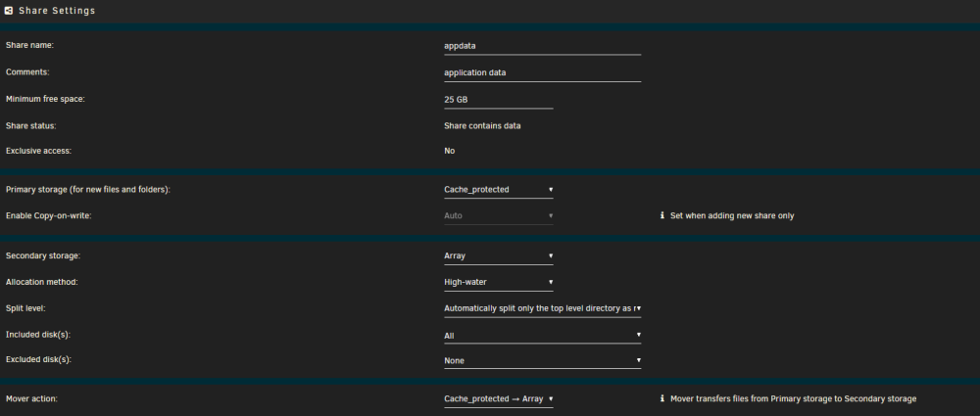The width and height of the screenshot is (980, 416).
Task: Expand the Included disk(s) 'All' dropdown
Action: coord(543,336)
